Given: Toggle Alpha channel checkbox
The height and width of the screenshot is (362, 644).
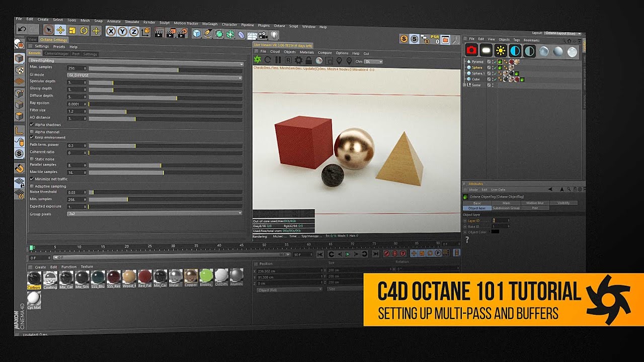Looking at the screenshot, I should coord(32,132).
